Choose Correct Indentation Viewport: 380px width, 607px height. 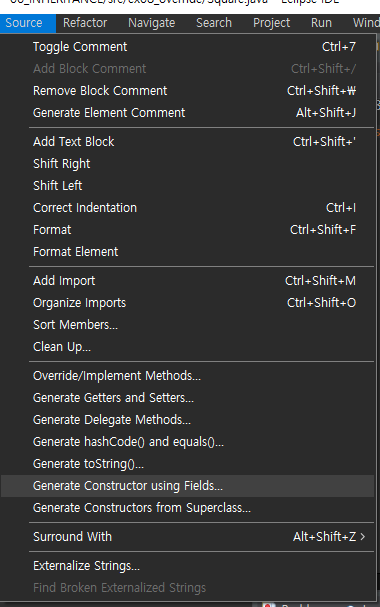click(x=188, y=208)
